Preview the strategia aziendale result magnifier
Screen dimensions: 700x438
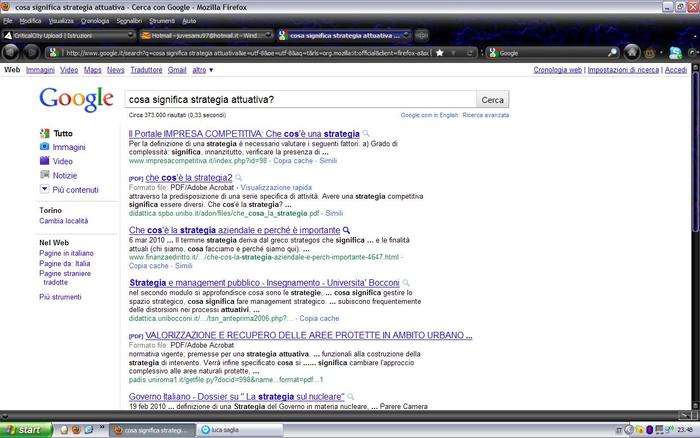(346, 230)
